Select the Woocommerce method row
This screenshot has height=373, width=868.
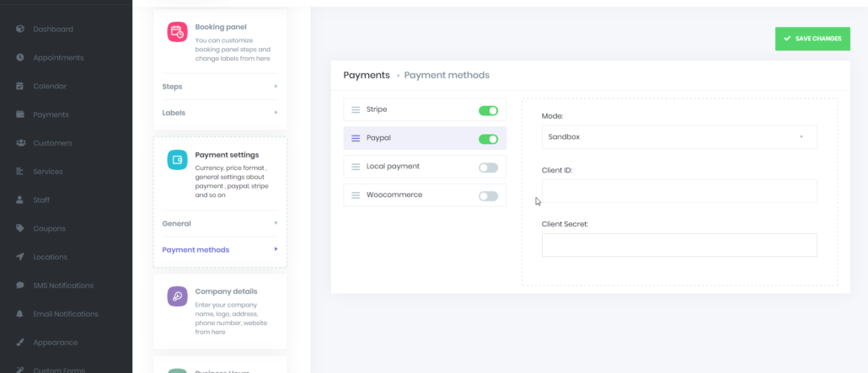425,195
